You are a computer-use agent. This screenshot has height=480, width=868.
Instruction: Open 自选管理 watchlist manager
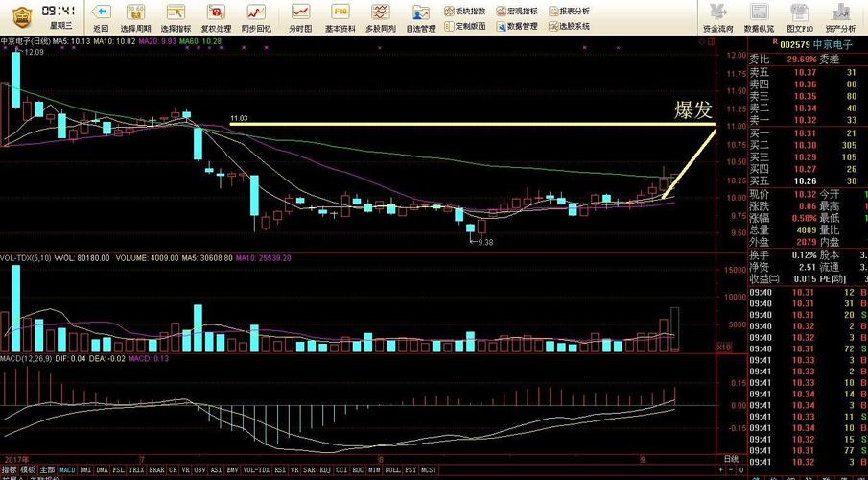(x=421, y=17)
